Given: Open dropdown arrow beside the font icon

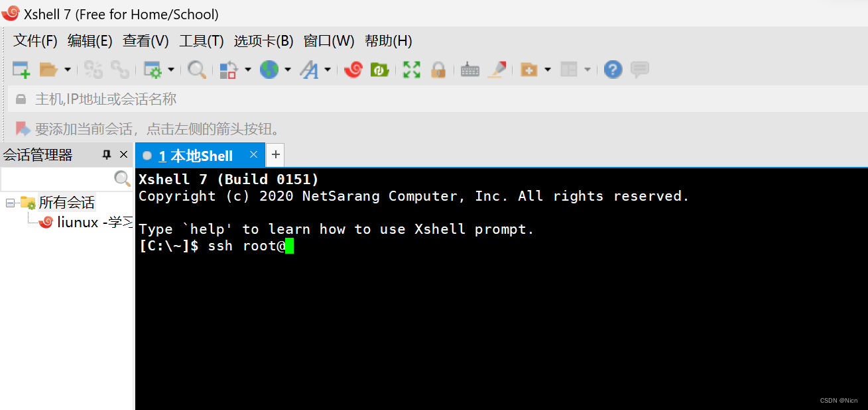Looking at the screenshot, I should (328, 70).
